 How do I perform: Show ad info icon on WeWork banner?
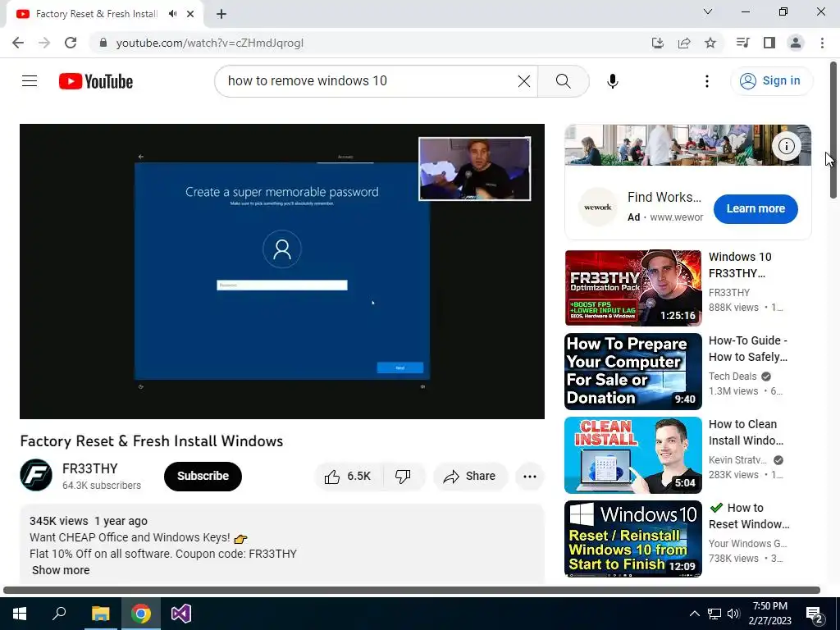pos(786,146)
